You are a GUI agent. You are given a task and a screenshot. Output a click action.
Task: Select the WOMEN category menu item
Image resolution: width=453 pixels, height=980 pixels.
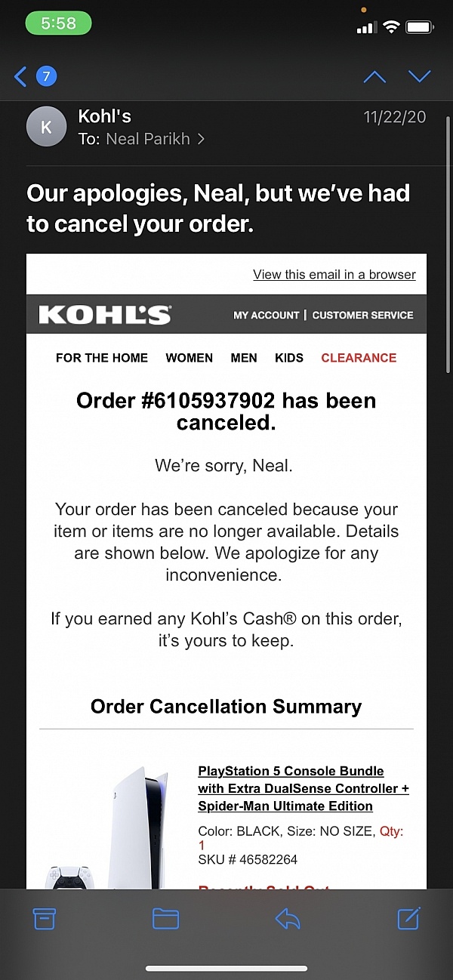click(x=189, y=358)
